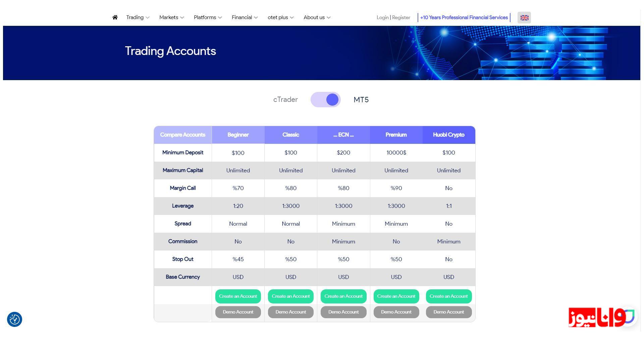The height and width of the screenshot is (341, 644).
Task: Open Demo Account for Classic
Action: (291, 312)
